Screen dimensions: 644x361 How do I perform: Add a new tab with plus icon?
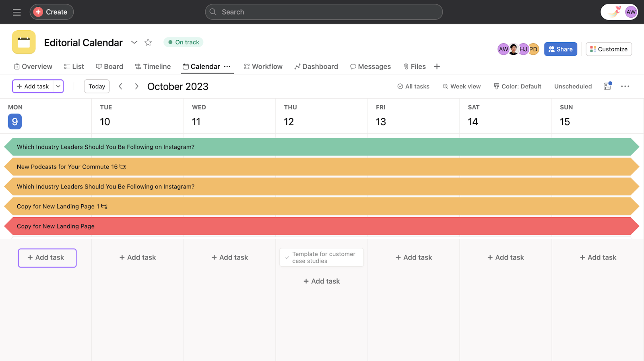coord(437,66)
